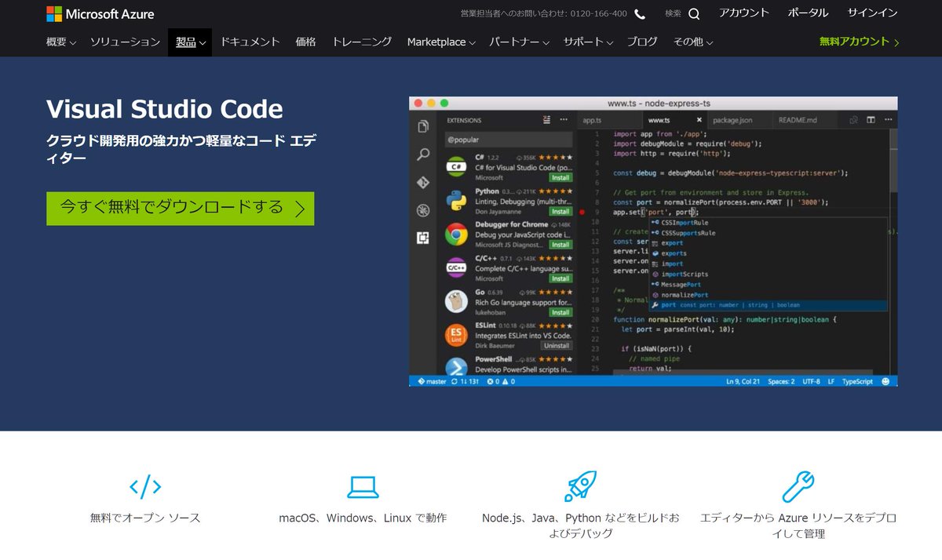This screenshot has width=942, height=560.
Task: Click Spaces: 2 in the status bar
Action: [x=781, y=381]
